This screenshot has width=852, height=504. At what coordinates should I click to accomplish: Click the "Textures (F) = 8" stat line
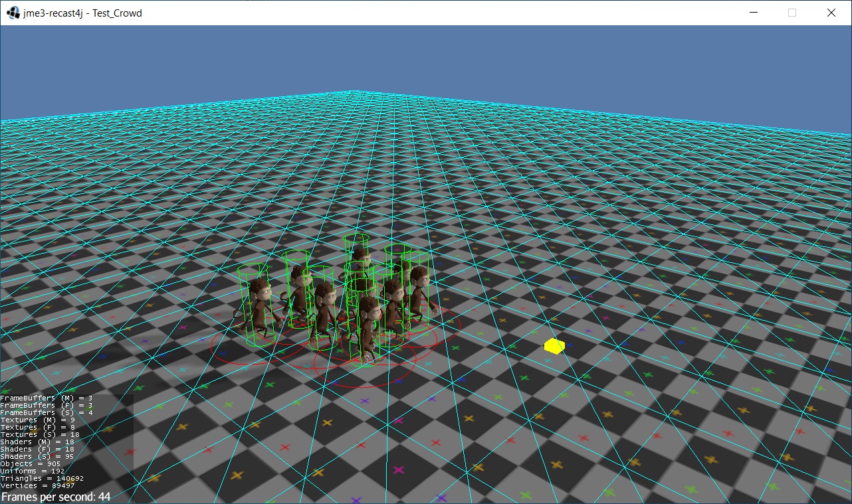pyautogui.click(x=37, y=428)
